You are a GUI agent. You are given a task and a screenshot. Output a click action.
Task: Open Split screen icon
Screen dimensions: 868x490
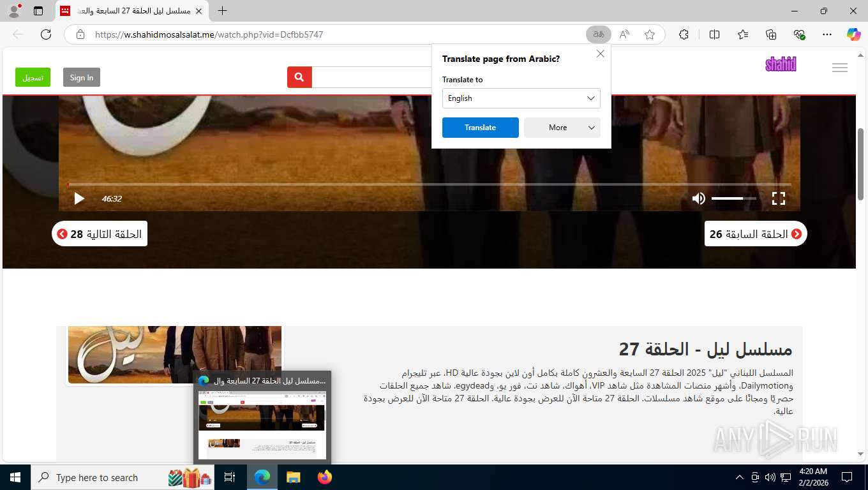tap(714, 34)
